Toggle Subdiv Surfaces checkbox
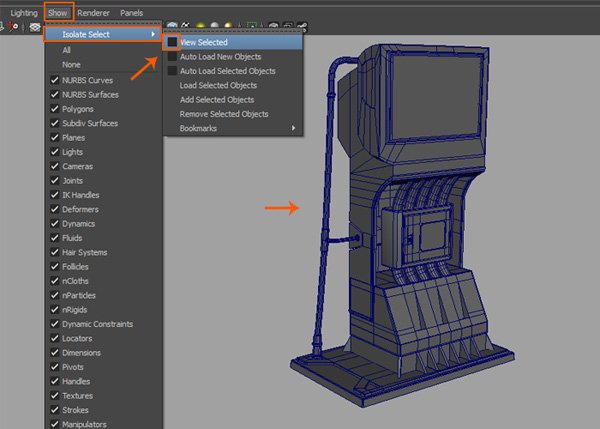 click(54, 123)
